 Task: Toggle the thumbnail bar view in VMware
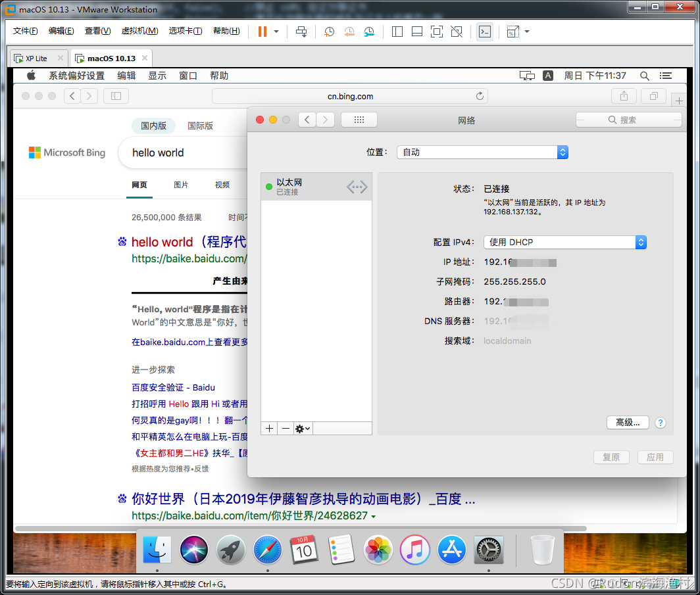click(x=417, y=31)
